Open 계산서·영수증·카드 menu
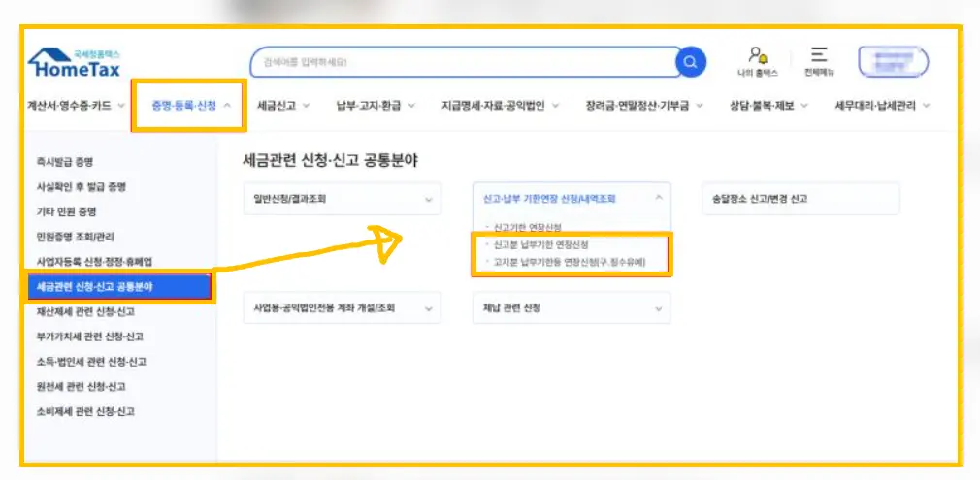 pyautogui.click(x=77, y=106)
